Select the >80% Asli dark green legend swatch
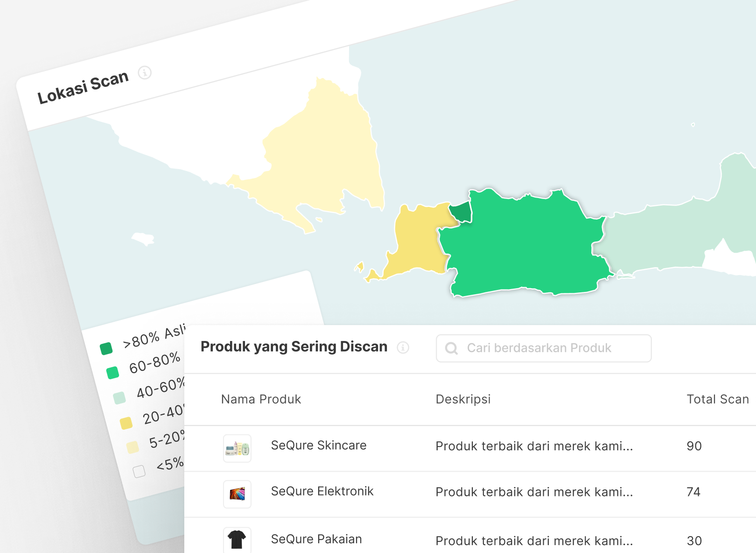The image size is (756, 553). [106, 348]
